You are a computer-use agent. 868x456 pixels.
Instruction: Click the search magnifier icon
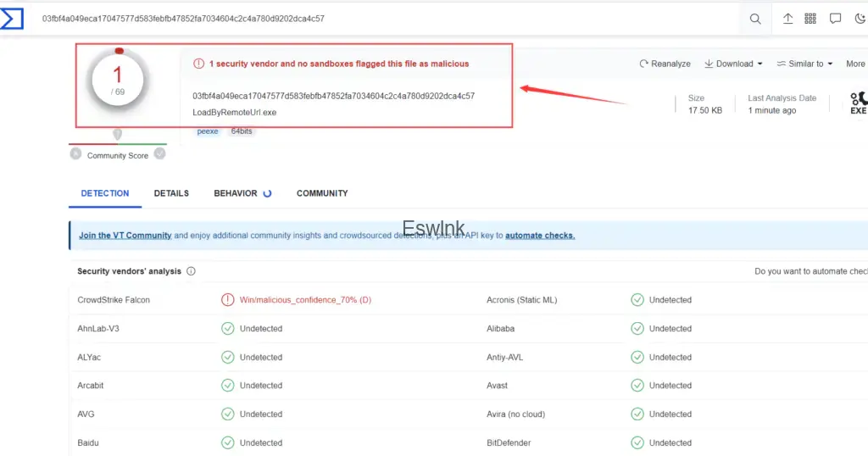click(755, 19)
